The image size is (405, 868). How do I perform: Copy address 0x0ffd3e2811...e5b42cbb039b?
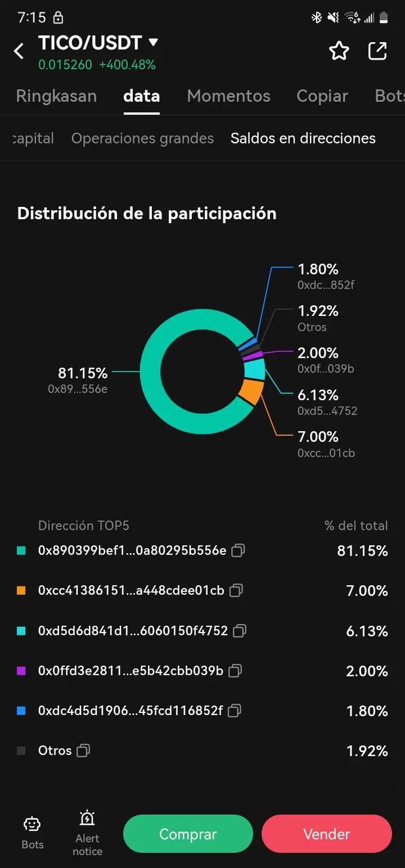(235, 671)
